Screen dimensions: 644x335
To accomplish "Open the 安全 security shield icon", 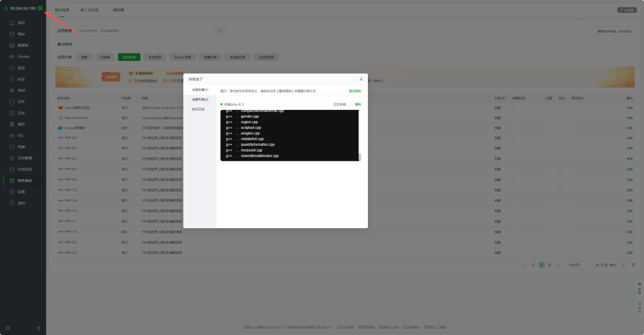I will [x=12, y=79].
